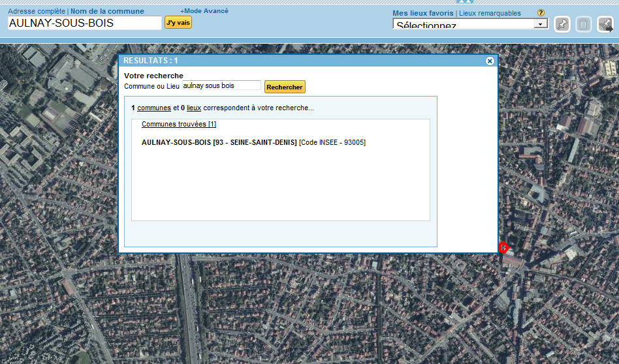
Task: Click the pushpin with arrow icon
Action: 605,25
